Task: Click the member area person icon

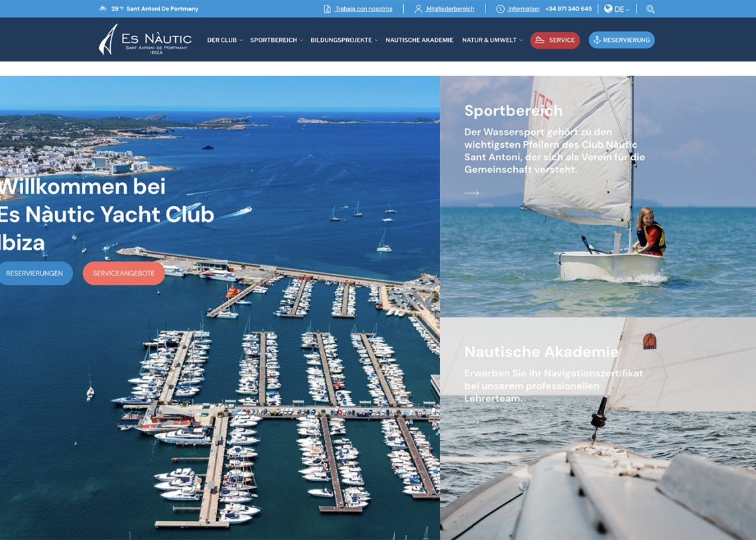Action: [418, 9]
